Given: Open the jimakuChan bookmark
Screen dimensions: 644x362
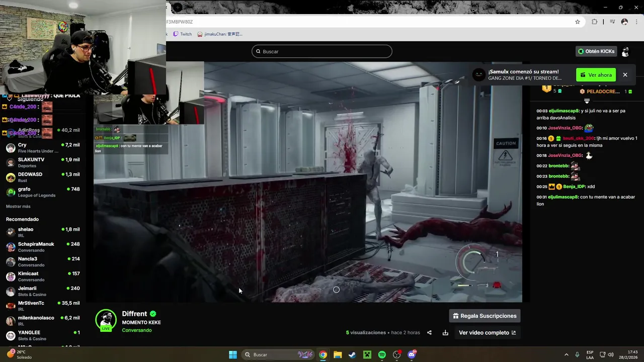Looking at the screenshot, I should [x=220, y=34].
